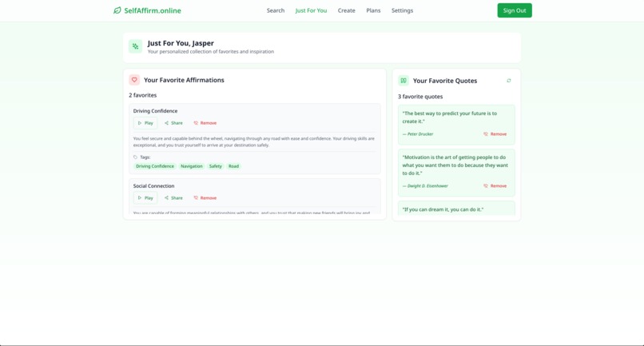This screenshot has width=644, height=346.
Task: Click the 'Your Favorite Quotes' heading
Action: tap(445, 81)
